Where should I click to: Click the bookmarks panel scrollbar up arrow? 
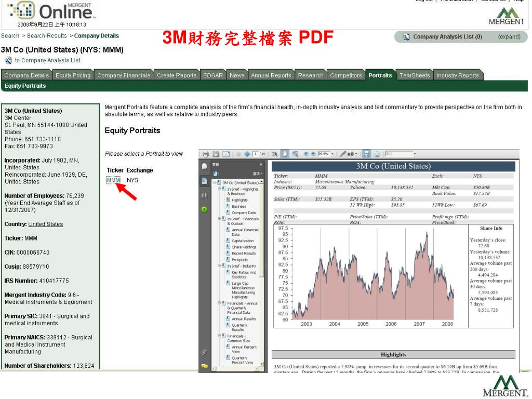[261, 182]
